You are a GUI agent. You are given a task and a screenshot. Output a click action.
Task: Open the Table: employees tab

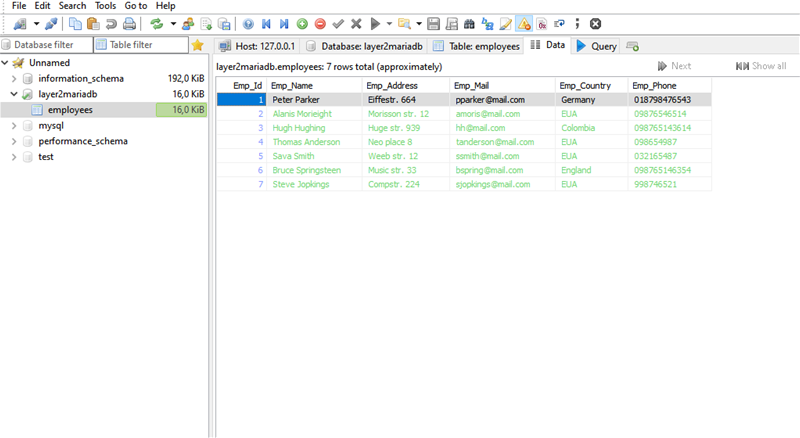tap(476, 46)
